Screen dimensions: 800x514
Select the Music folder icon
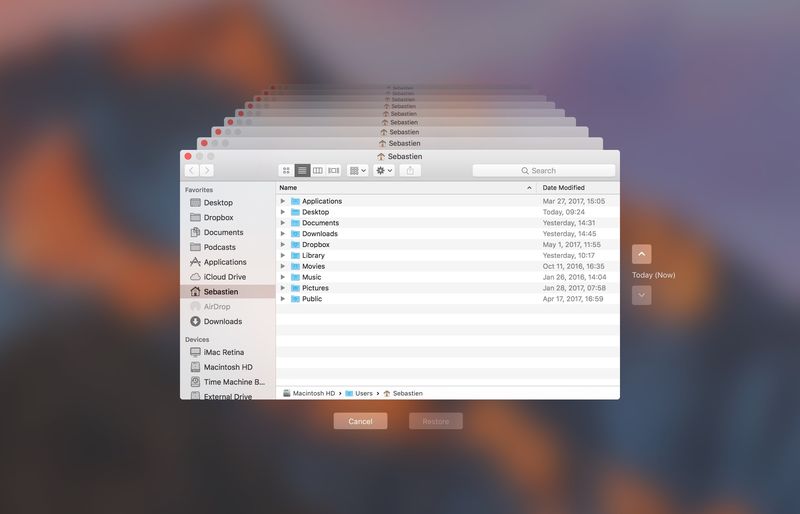[x=295, y=277]
